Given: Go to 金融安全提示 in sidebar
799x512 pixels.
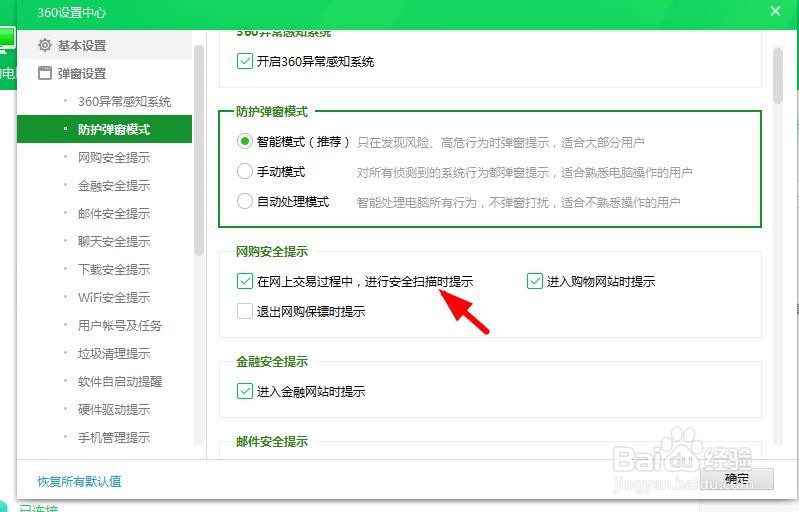Looking at the screenshot, I should [114, 185].
